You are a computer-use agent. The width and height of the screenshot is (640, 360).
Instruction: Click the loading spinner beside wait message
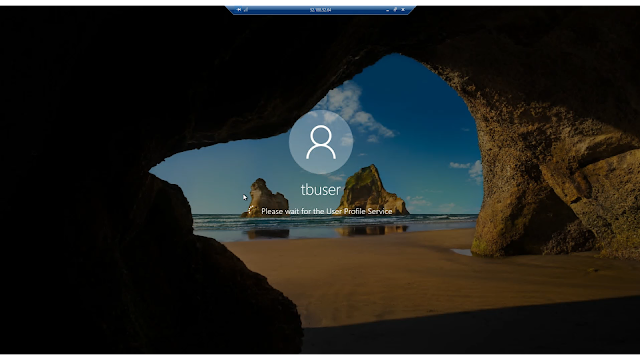click(x=251, y=211)
